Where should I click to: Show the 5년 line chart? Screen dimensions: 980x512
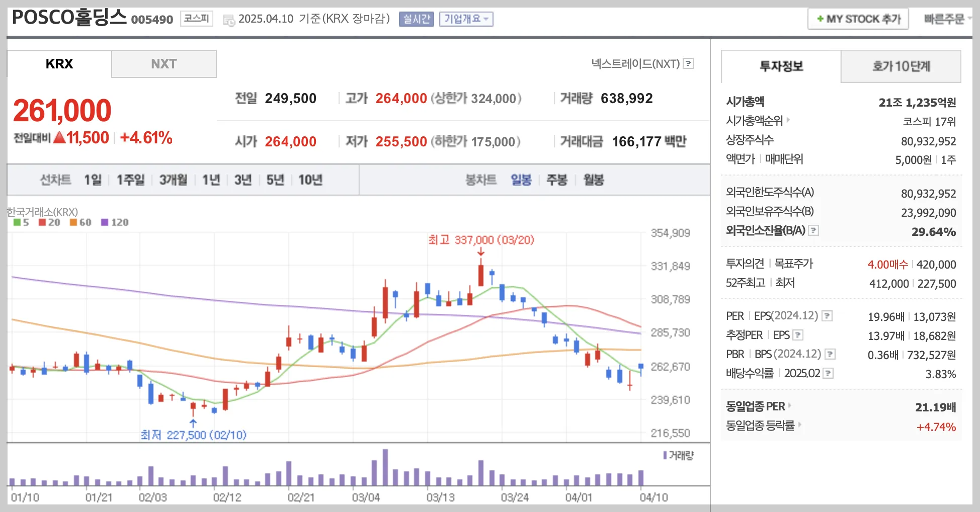click(275, 180)
